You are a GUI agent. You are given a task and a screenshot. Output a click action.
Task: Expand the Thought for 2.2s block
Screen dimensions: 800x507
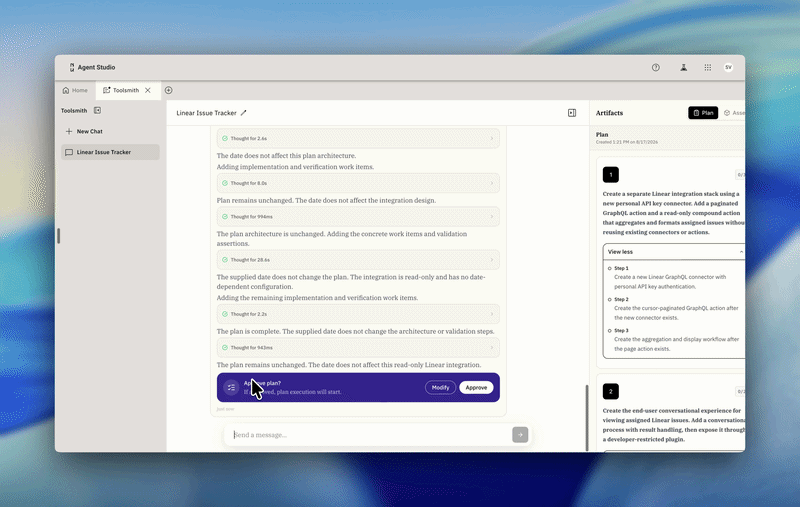[x=358, y=314]
